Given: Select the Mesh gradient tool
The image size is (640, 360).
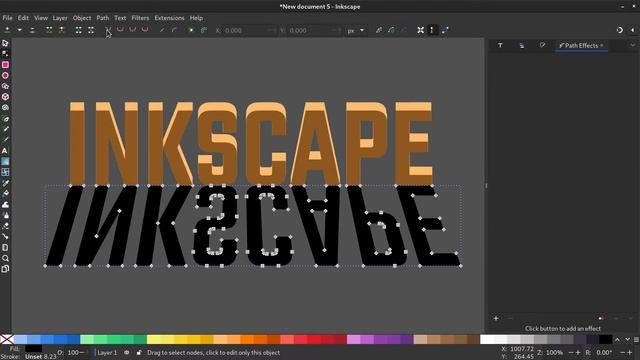Looking at the screenshot, I should (5, 172).
